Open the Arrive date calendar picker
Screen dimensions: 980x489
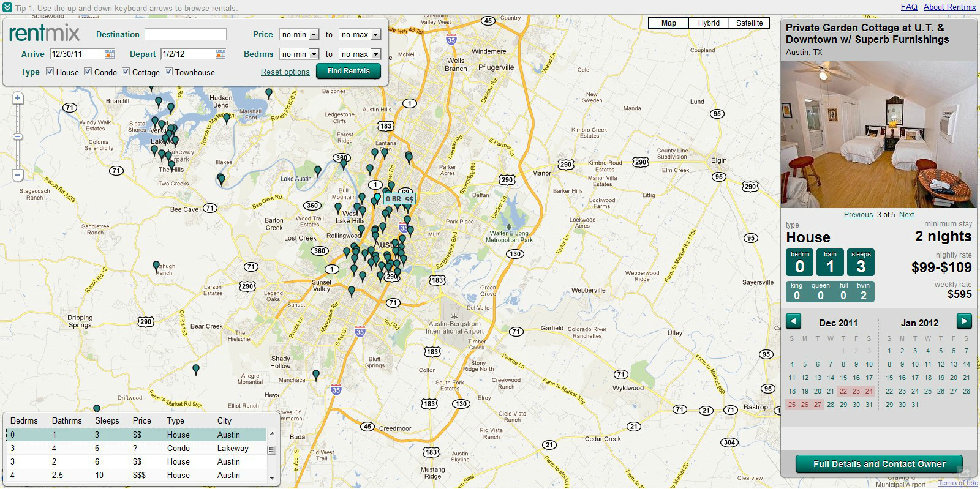click(109, 54)
